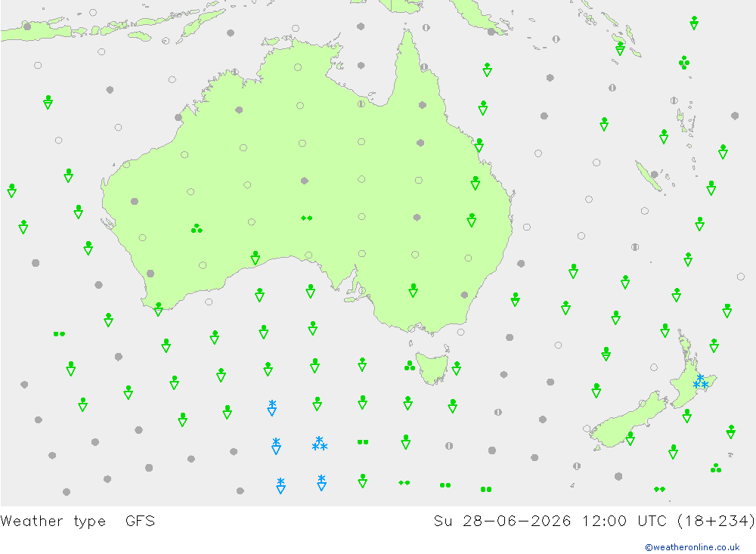Click the green shower symbol on New Zealand's South Island
The height and width of the screenshot is (554, 756).
631,438
